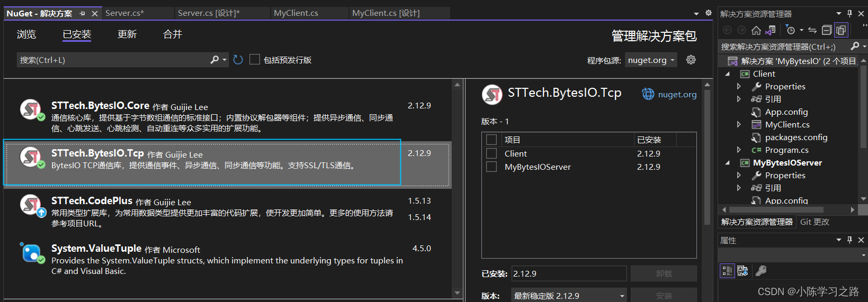868x302 pixels.
Task: Switch to the Git 更改 tab
Action: 815,222
